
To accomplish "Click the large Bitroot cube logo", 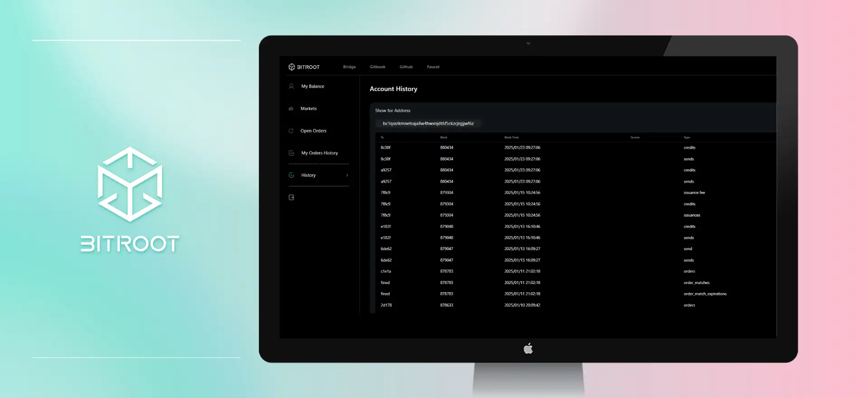I will [130, 184].
